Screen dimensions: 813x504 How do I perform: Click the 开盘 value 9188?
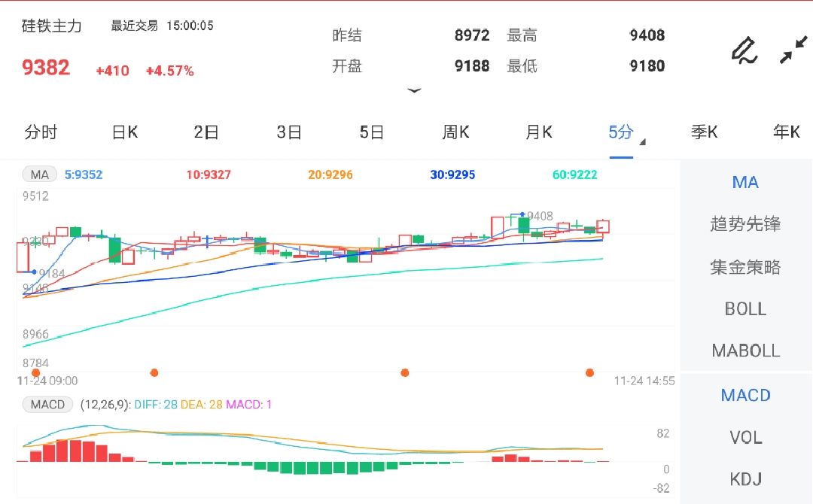472,65
